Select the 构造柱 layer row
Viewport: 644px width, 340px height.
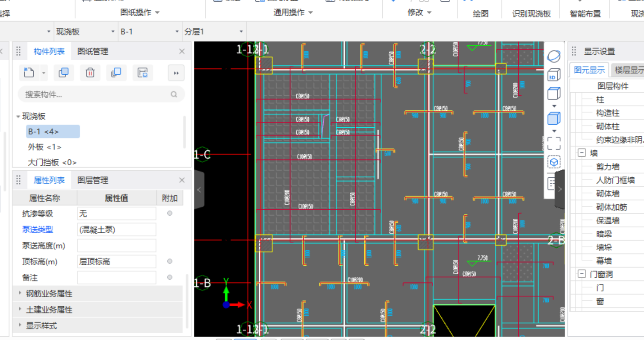(607, 113)
